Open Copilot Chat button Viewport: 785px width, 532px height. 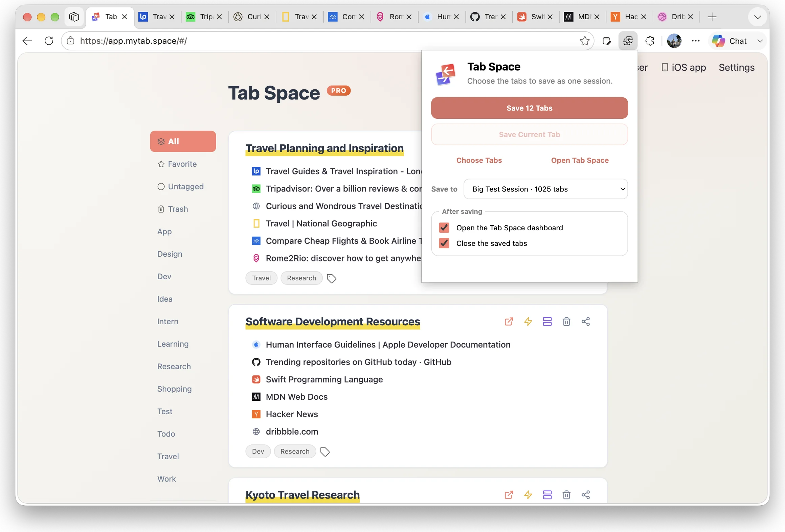coord(730,41)
